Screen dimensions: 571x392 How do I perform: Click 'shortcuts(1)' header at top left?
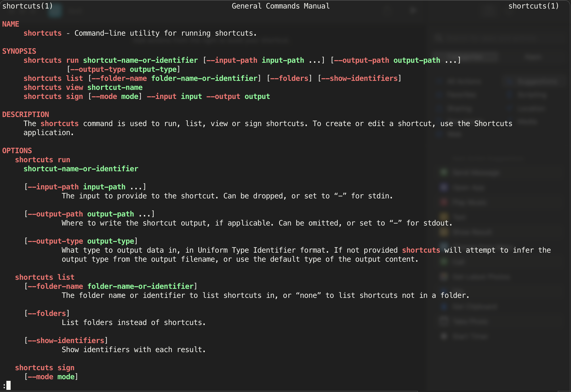click(x=28, y=6)
